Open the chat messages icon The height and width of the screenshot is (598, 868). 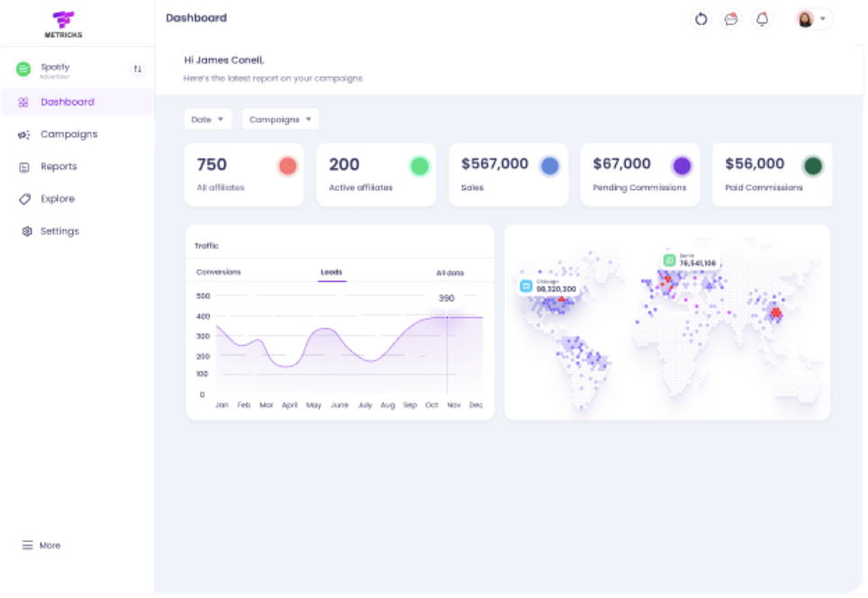click(731, 19)
